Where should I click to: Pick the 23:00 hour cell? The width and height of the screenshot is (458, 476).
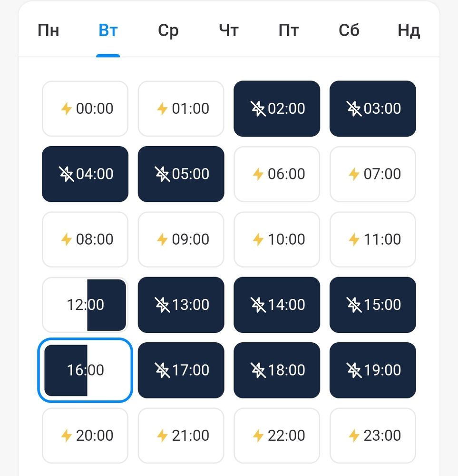click(x=373, y=435)
